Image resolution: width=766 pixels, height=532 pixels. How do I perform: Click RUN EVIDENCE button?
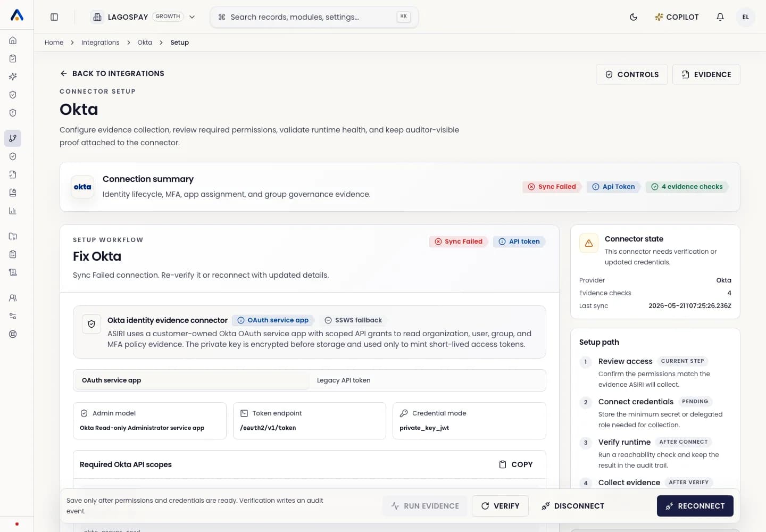tap(425, 506)
